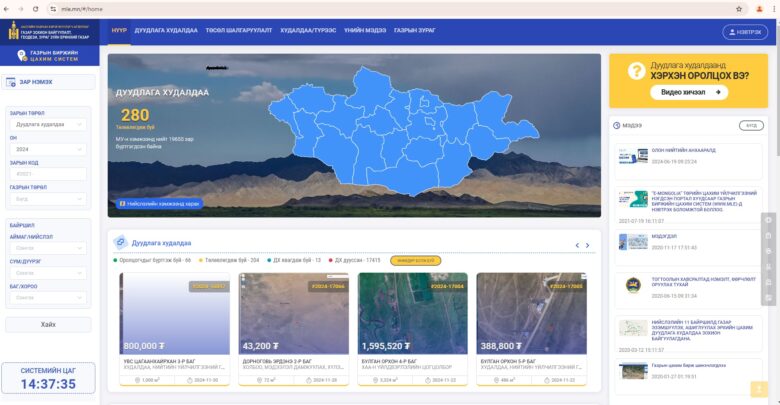Select the ТӨСӨЛ ШАЛГАРУУЛАЛТ menu item
780x405 pixels.
tap(239, 31)
